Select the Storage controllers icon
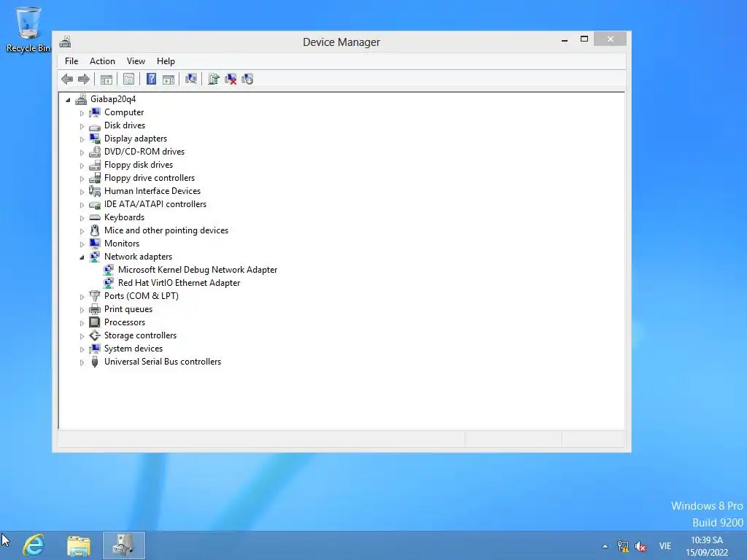 pyautogui.click(x=95, y=335)
